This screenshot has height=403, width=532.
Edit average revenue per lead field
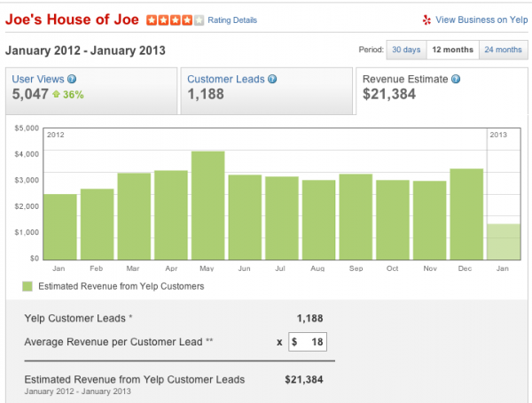pyautogui.click(x=308, y=342)
